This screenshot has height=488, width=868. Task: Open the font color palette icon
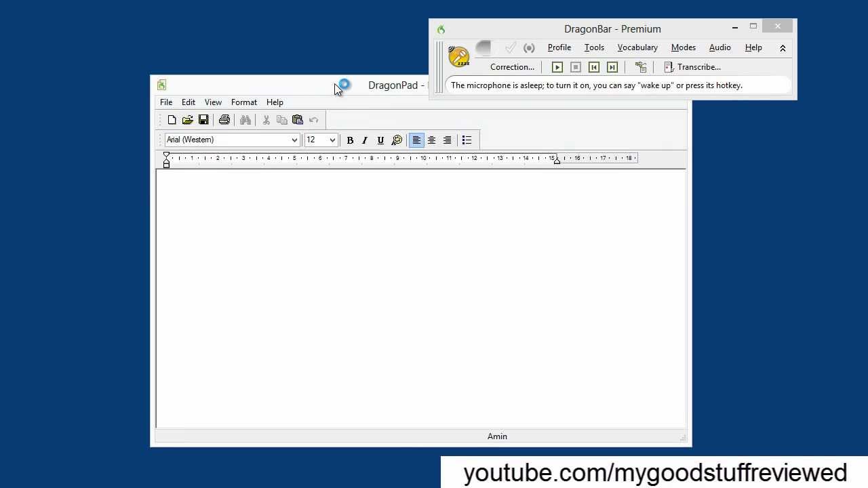[x=397, y=140]
